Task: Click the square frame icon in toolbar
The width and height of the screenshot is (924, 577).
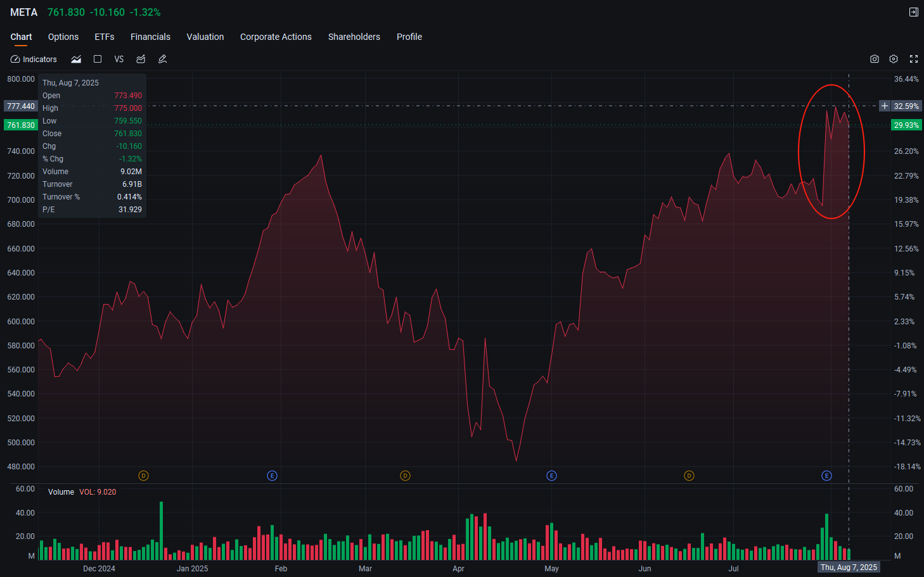Action: pos(98,59)
